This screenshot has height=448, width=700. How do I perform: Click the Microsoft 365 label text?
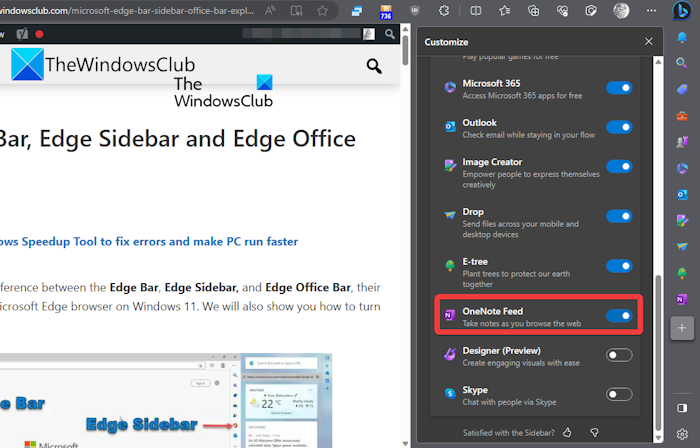491,83
